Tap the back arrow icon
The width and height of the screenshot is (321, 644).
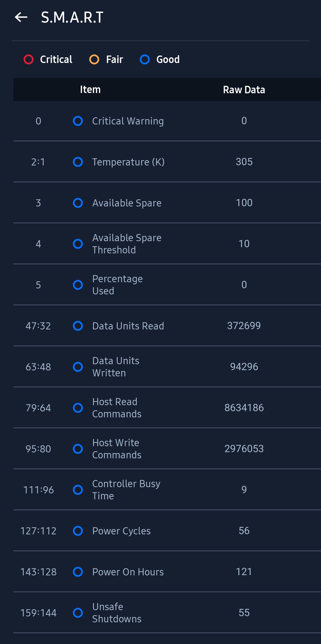point(21,17)
